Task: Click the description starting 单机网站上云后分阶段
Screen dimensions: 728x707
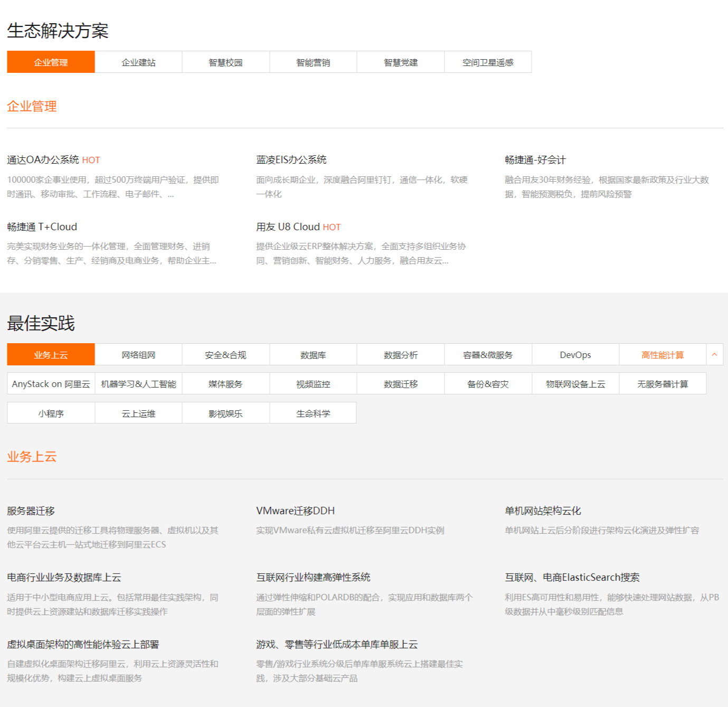Action: pyautogui.click(x=602, y=530)
